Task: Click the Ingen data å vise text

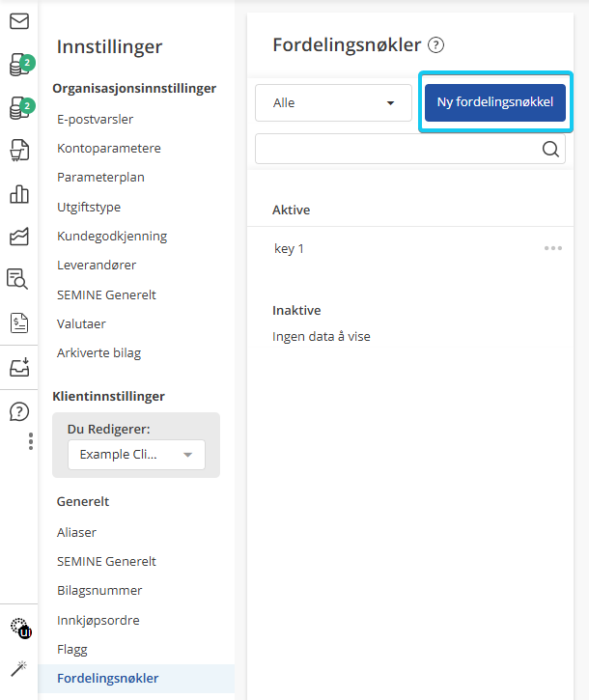Action: pyautogui.click(x=322, y=336)
